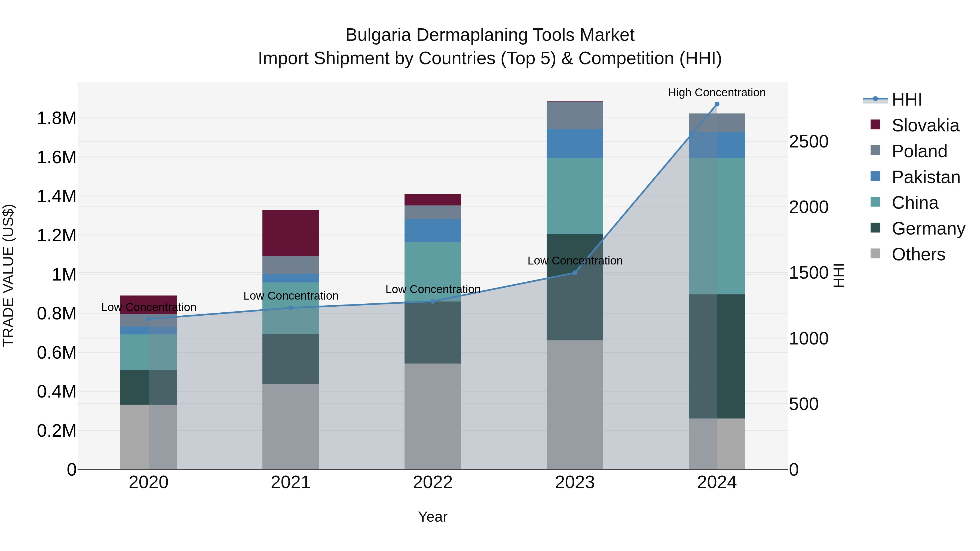Click the 2021 Poland bar segment
Viewport: 980px width, 551px height.
click(x=291, y=265)
